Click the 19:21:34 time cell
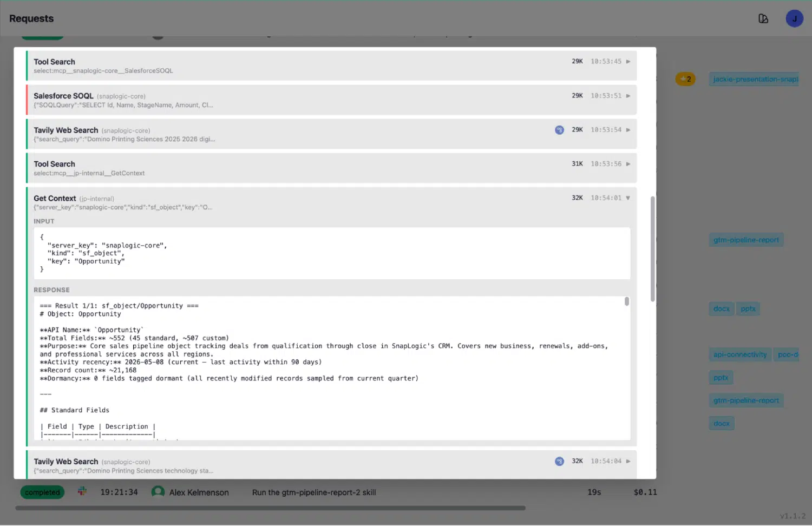 coord(119,492)
